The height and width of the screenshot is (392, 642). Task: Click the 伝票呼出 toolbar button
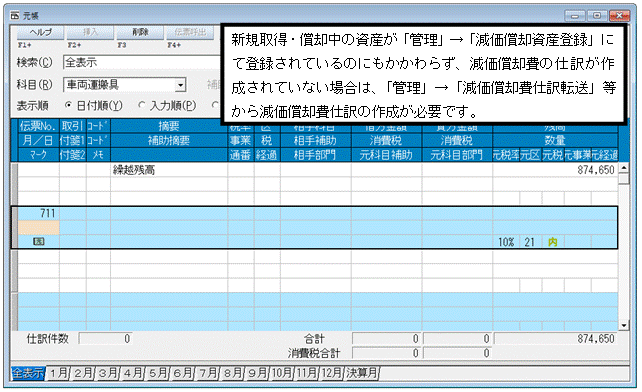190,32
